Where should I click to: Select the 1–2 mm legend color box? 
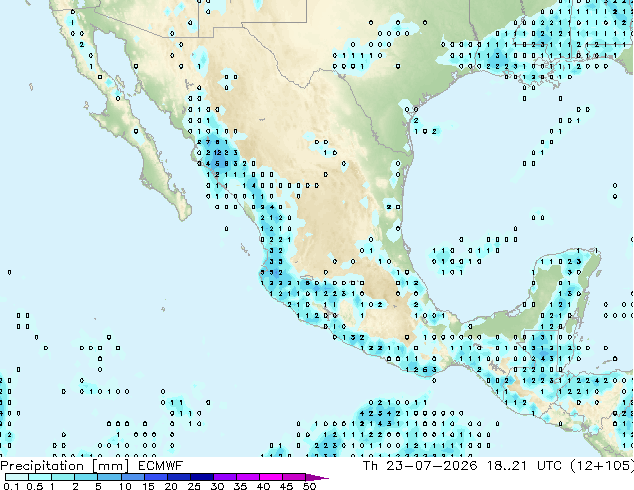click(63, 477)
